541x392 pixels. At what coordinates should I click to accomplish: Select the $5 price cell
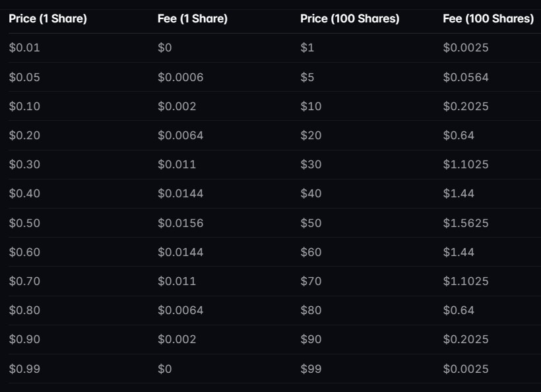(307, 77)
